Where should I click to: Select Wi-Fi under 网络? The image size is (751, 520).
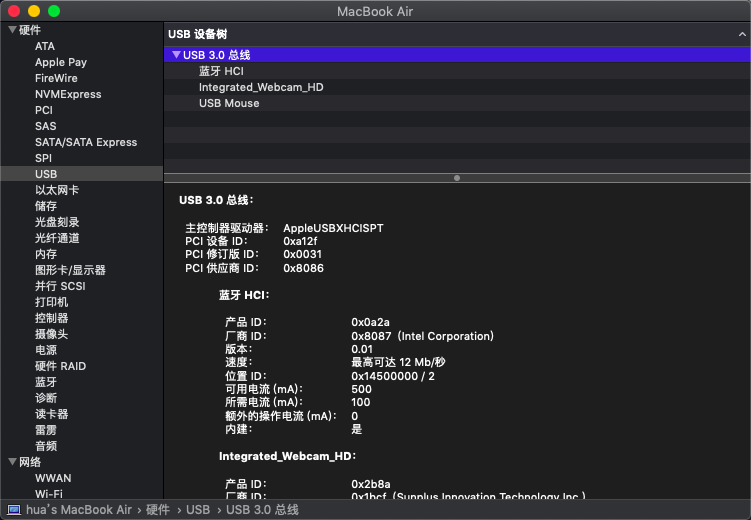tap(48, 494)
